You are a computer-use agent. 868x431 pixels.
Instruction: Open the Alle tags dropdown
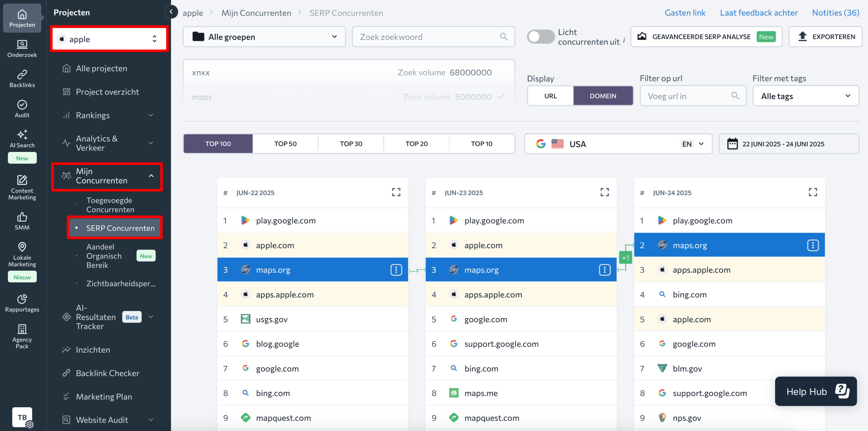point(806,96)
